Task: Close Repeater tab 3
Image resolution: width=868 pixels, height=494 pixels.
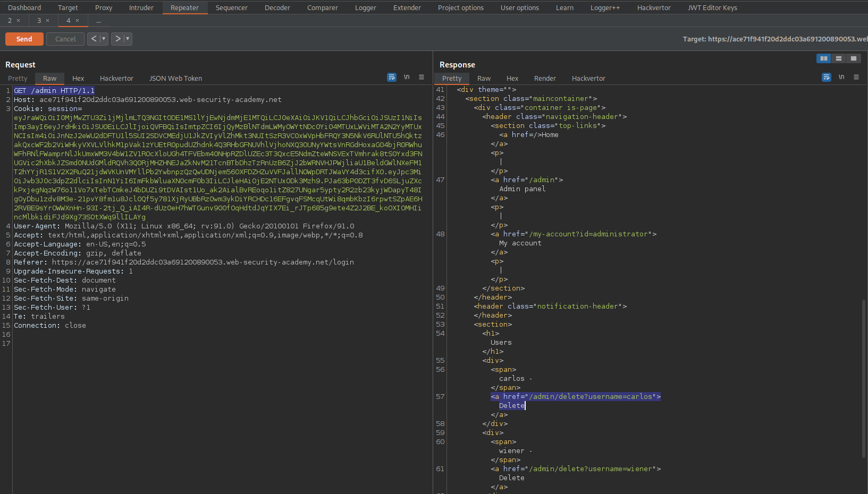Action: click(47, 21)
